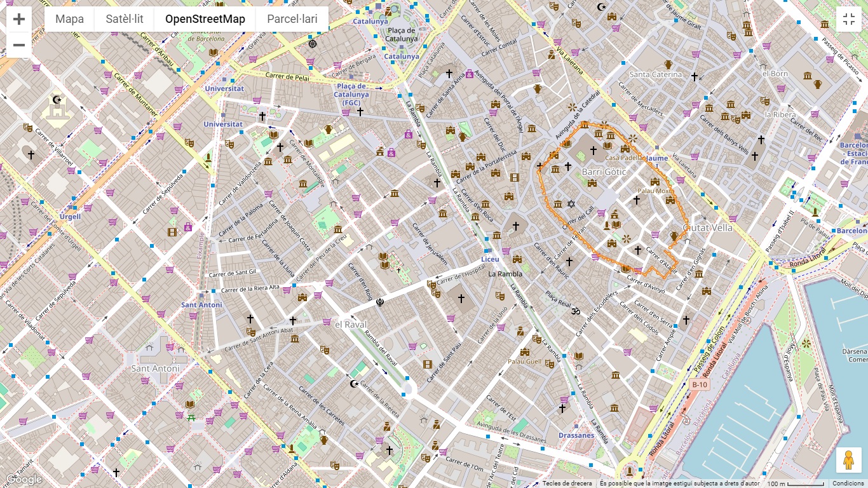
Task: Select the Barri Gòtic neighborhood label
Action: point(604,172)
